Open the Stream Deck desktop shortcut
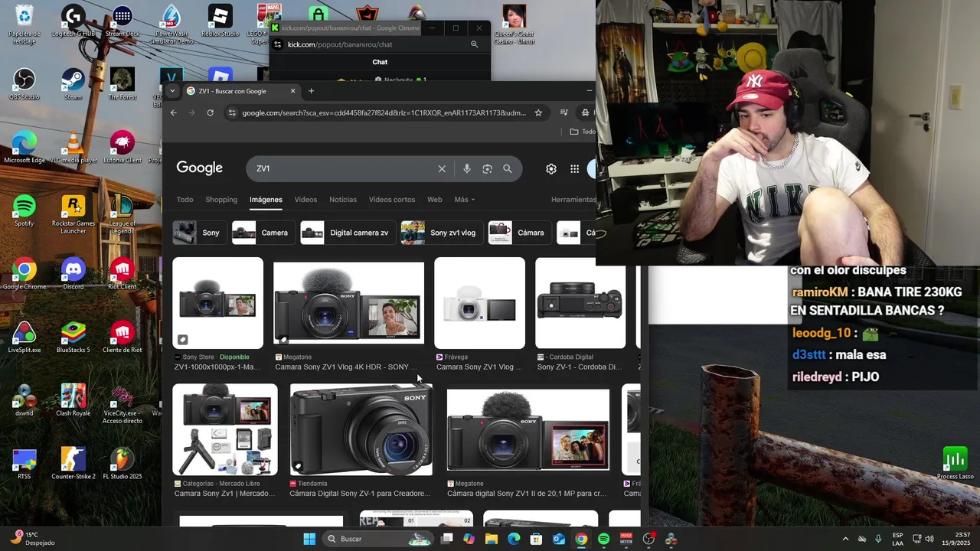The image size is (980, 551). (x=122, y=23)
